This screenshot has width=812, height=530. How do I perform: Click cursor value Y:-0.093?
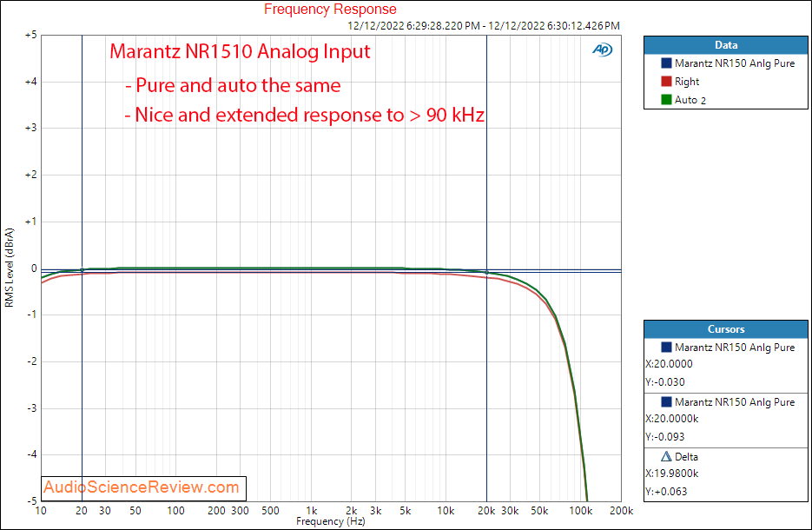665,437
